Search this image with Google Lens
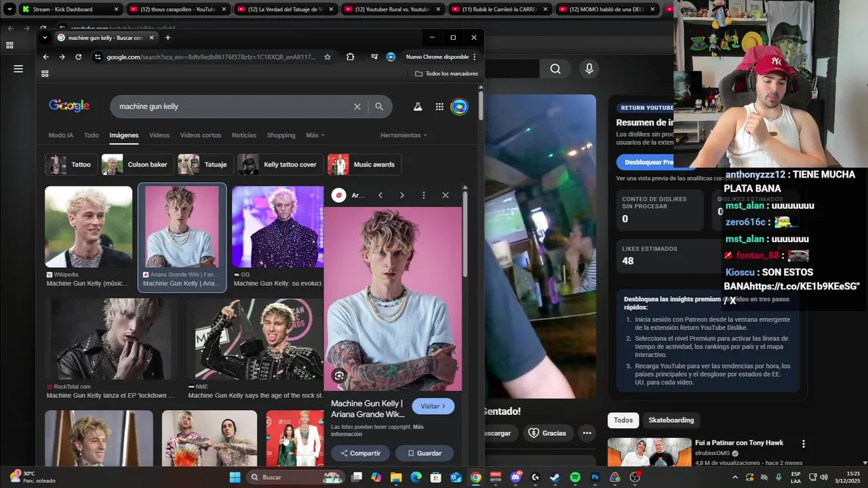868x488 pixels. (339, 375)
